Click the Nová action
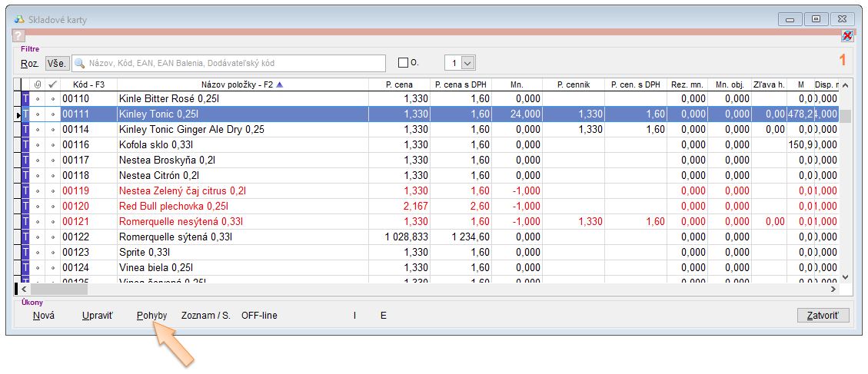The height and width of the screenshot is (374, 868). pos(43,316)
